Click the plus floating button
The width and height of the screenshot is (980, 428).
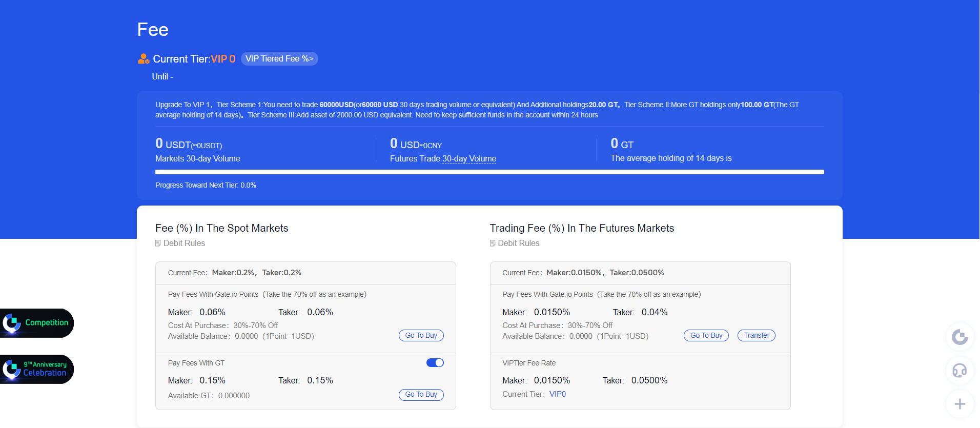[960, 404]
